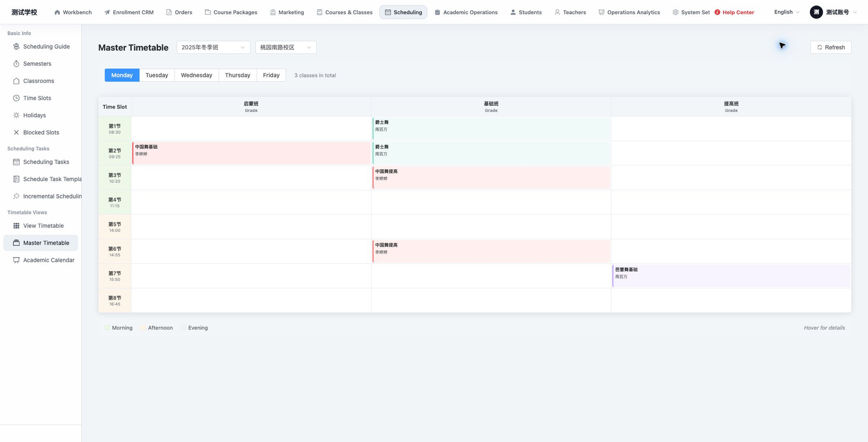Click the Master Timetable page title
Screen dimensions: 868x442
(133, 48)
